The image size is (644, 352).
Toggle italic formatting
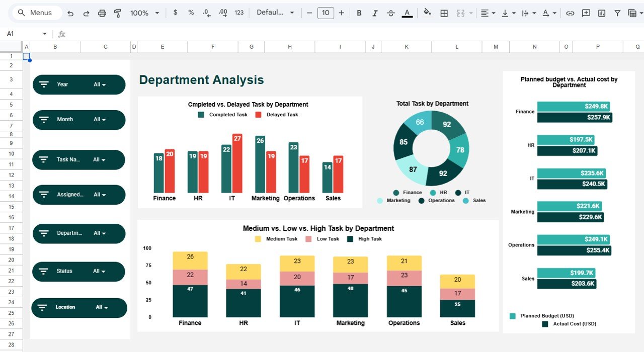[x=375, y=13]
